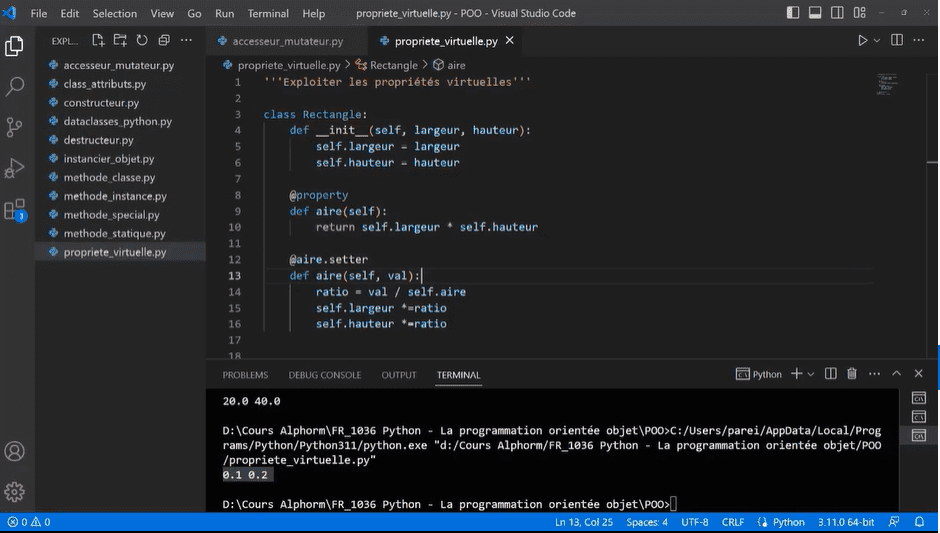Open the Go menu
The image size is (940, 533).
pyautogui.click(x=194, y=13)
